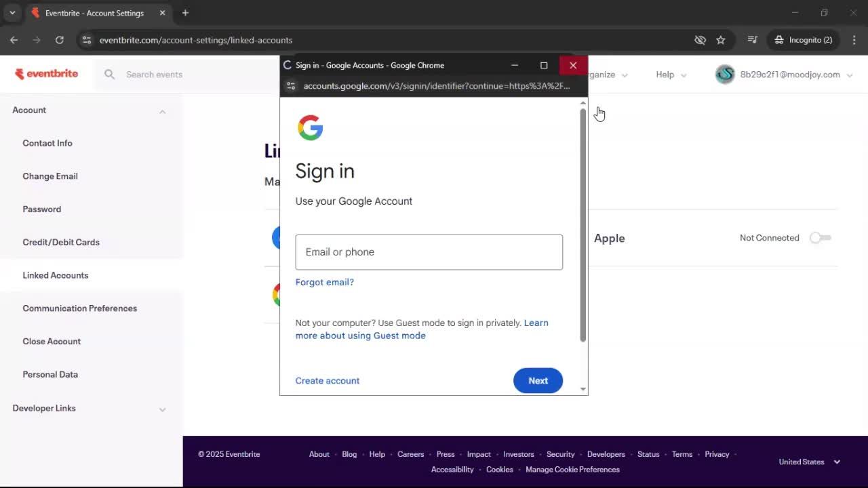Screen dimensions: 868x488
Task: Open the Password settings page
Action: [x=42, y=209]
